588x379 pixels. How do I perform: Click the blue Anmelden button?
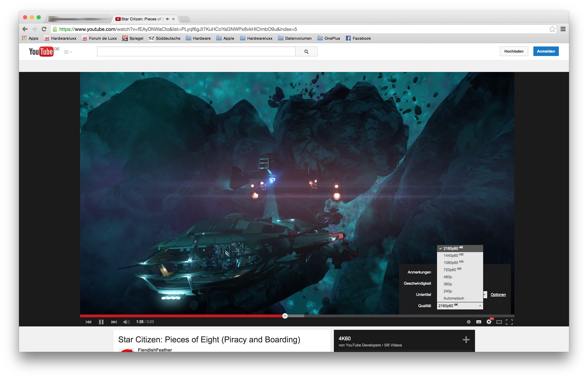coord(546,51)
